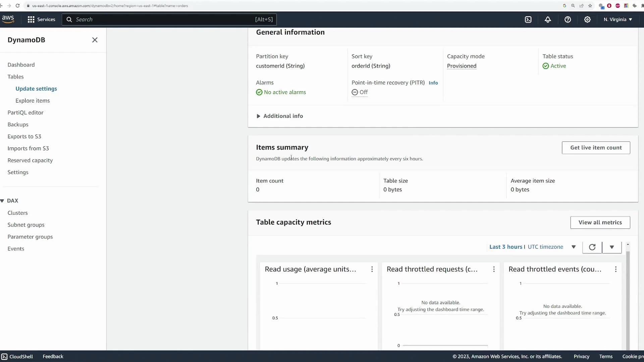Click the AWS home logo

[8, 19]
